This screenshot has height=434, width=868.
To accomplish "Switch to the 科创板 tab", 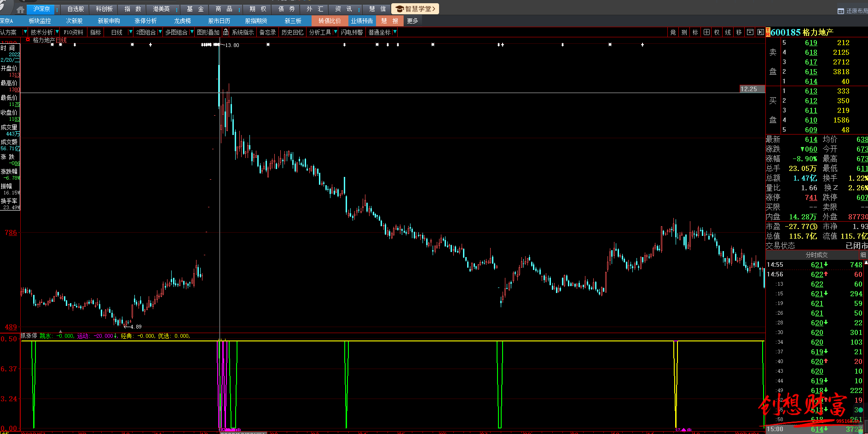I will point(104,9).
